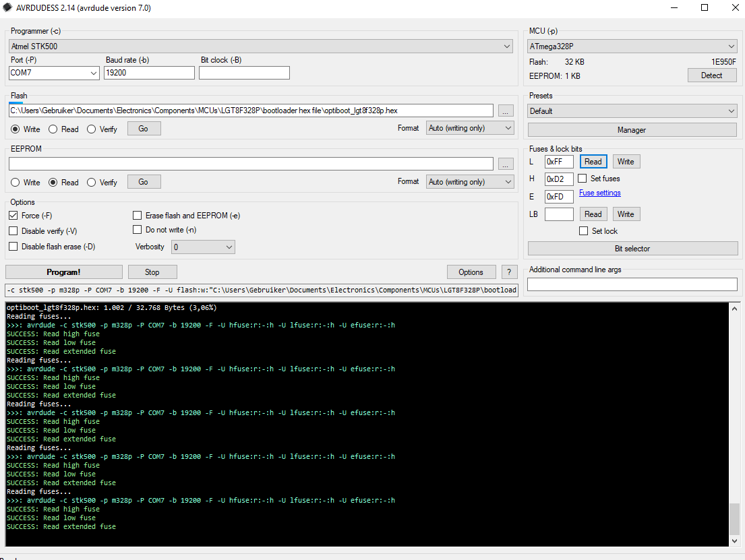The image size is (745, 560).
Task: Click the EEPROM: 1 KB size text
Action: [555, 76]
